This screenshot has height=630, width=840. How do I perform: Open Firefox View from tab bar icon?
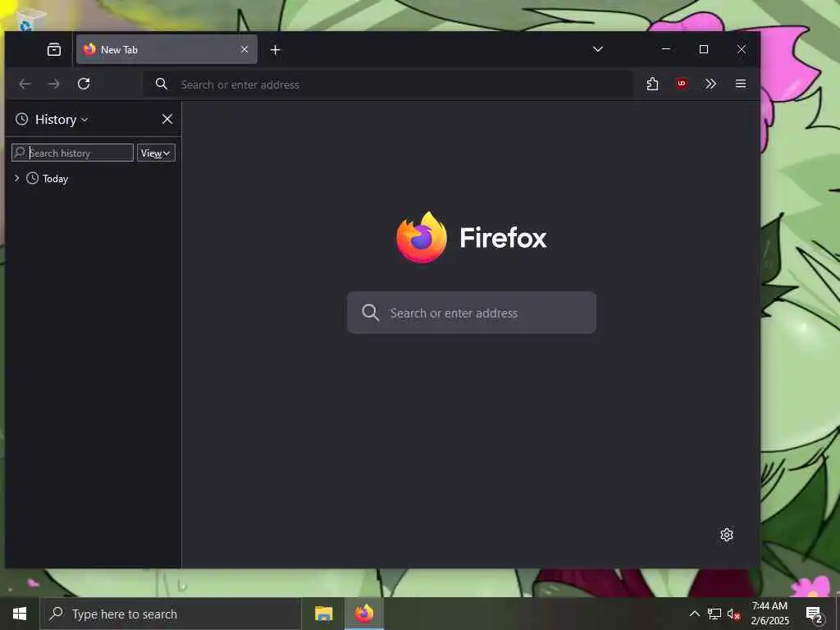54,50
